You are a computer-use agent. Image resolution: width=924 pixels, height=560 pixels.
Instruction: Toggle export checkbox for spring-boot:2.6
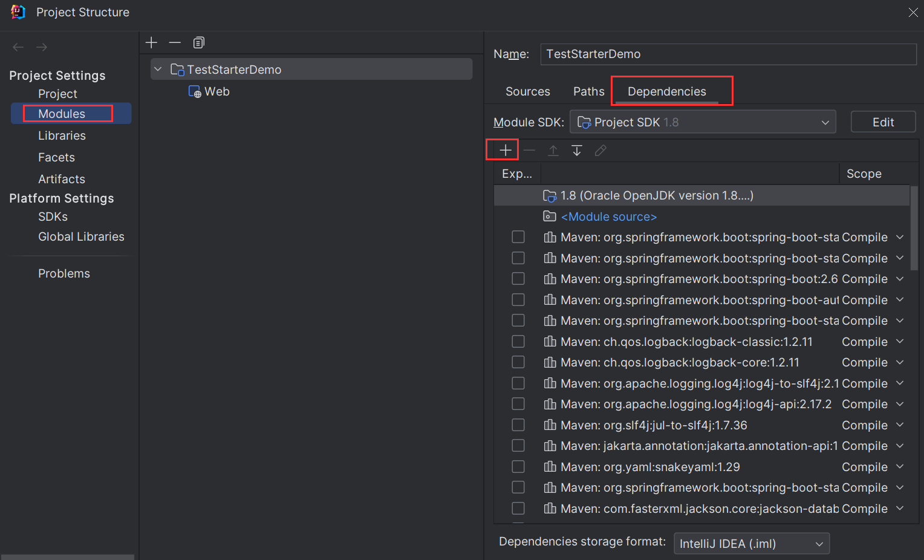518,279
